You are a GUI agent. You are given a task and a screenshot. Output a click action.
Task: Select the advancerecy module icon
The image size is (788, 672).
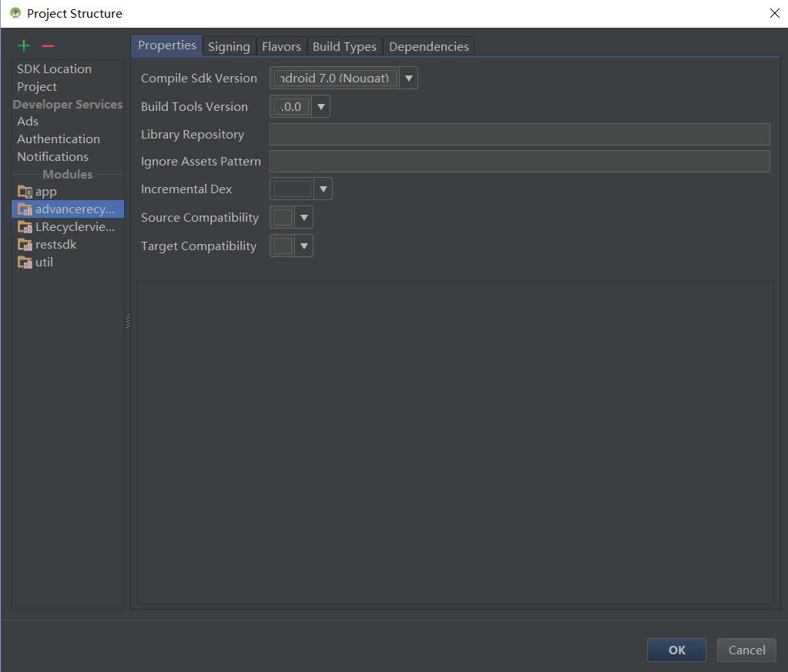click(24, 209)
